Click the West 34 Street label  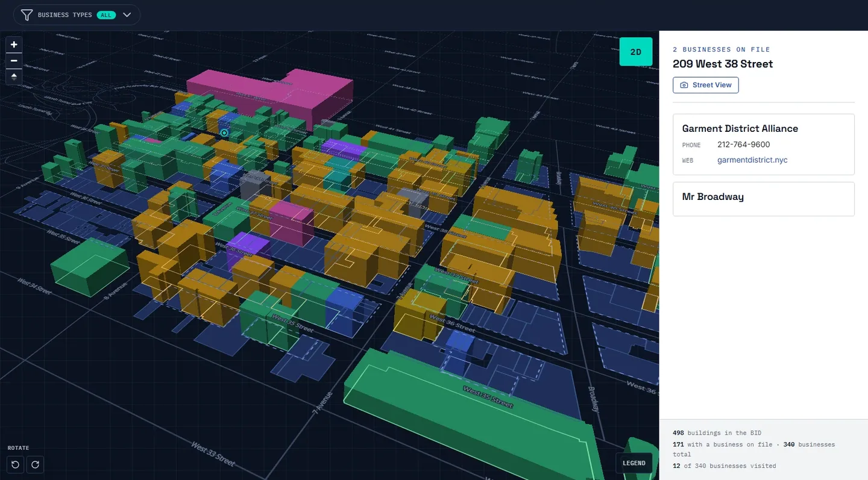pyautogui.click(x=34, y=285)
